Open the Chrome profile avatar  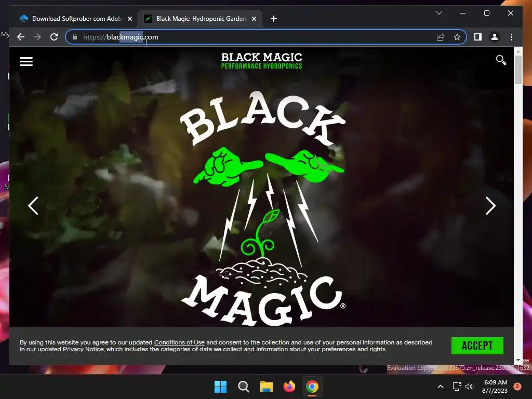pyautogui.click(x=495, y=37)
